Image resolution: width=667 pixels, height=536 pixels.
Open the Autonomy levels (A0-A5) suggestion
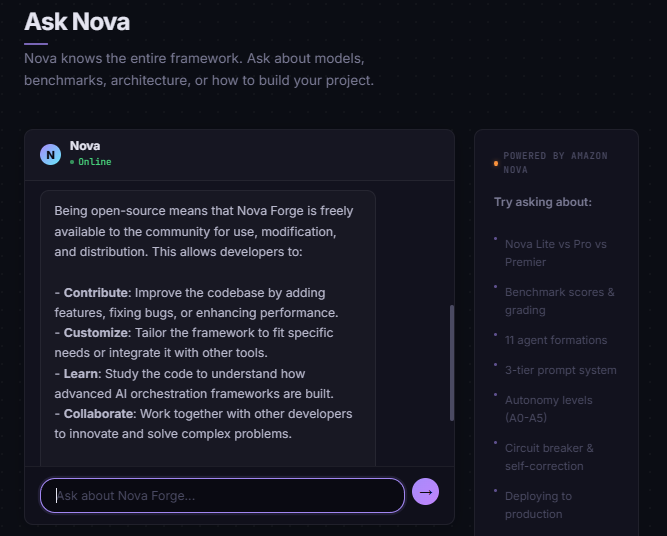[x=548, y=409]
